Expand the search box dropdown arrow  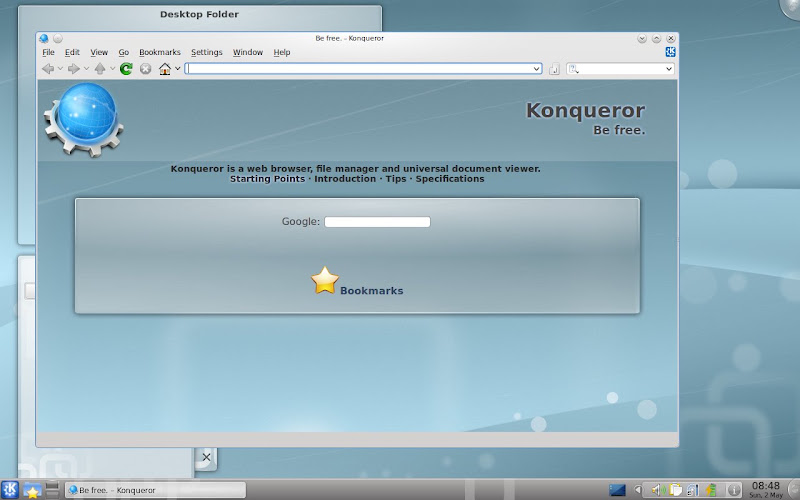click(669, 69)
